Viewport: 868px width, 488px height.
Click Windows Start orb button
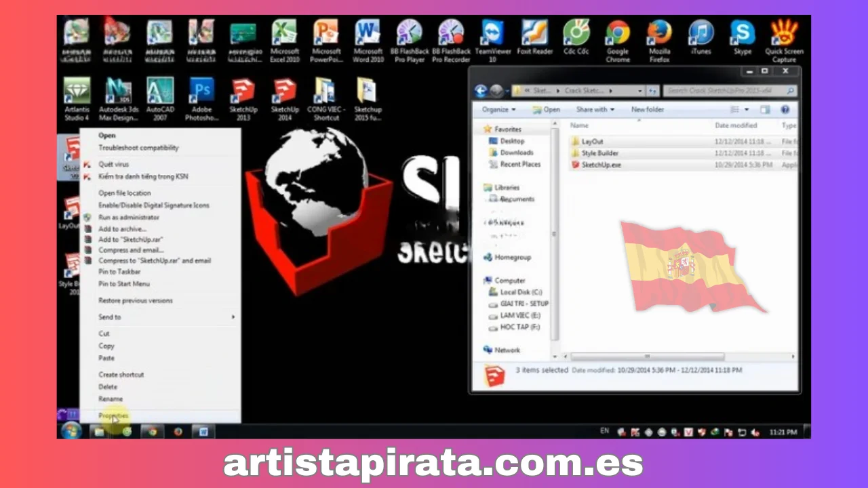[71, 431]
